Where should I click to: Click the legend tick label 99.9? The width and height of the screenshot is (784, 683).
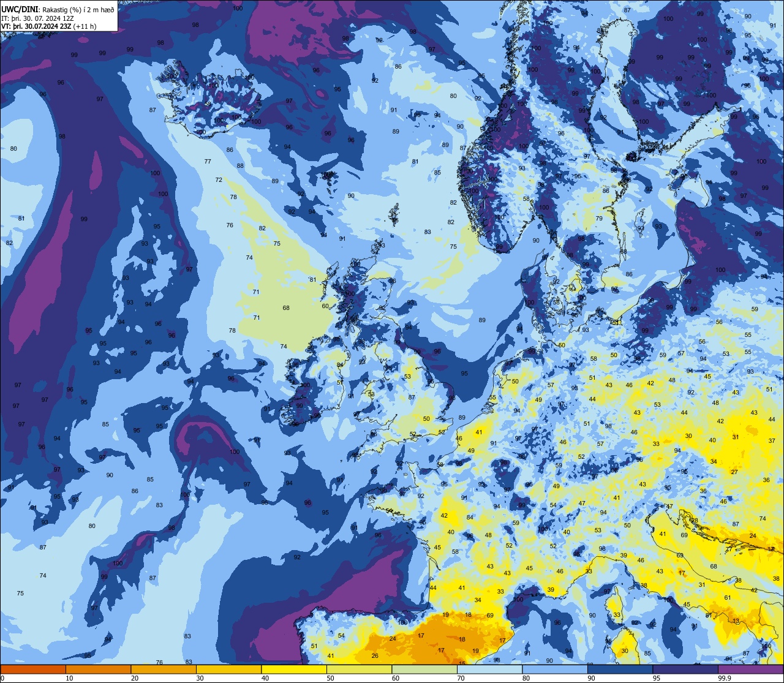pos(725,678)
